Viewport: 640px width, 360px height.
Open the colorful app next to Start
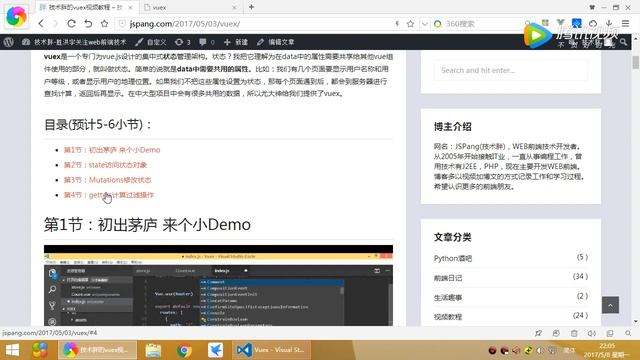click(x=40, y=350)
